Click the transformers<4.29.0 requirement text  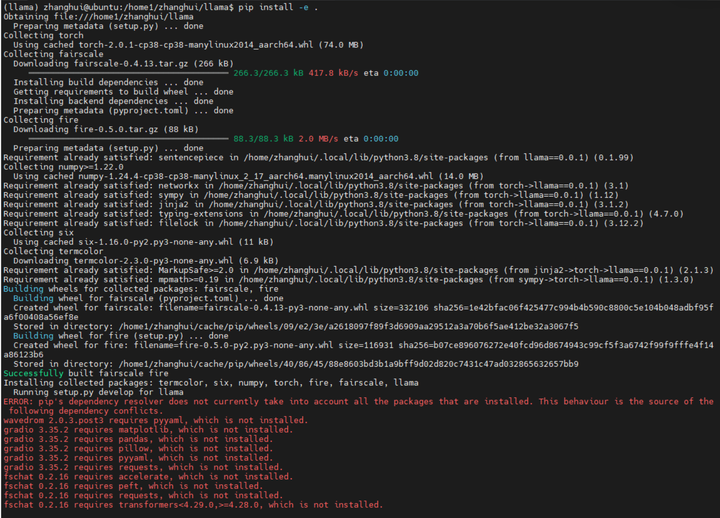point(191,505)
